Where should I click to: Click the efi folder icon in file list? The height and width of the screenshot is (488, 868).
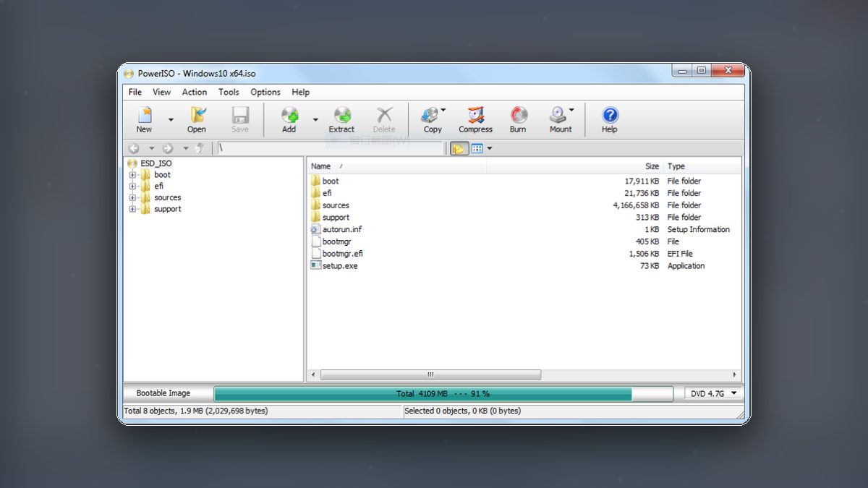pyautogui.click(x=315, y=193)
